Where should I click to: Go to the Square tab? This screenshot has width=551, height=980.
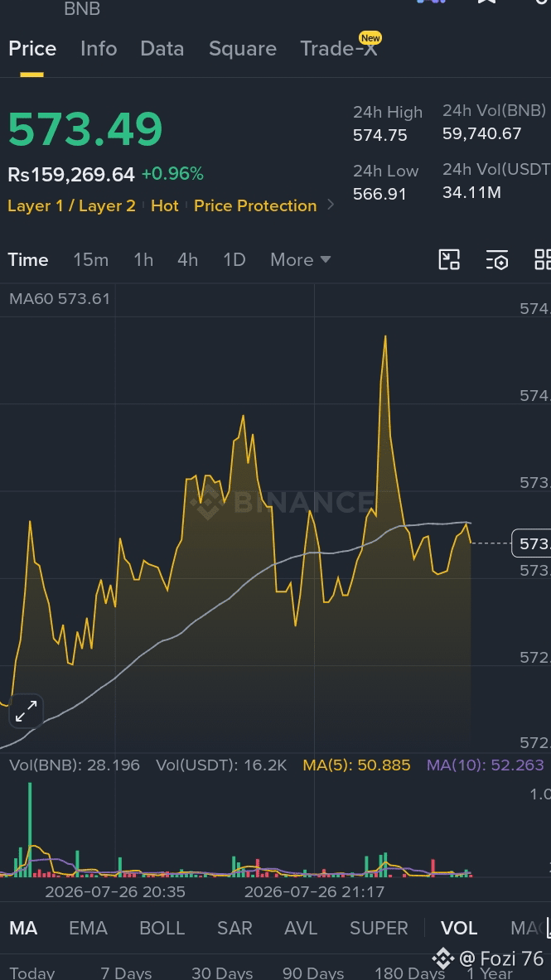click(243, 49)
